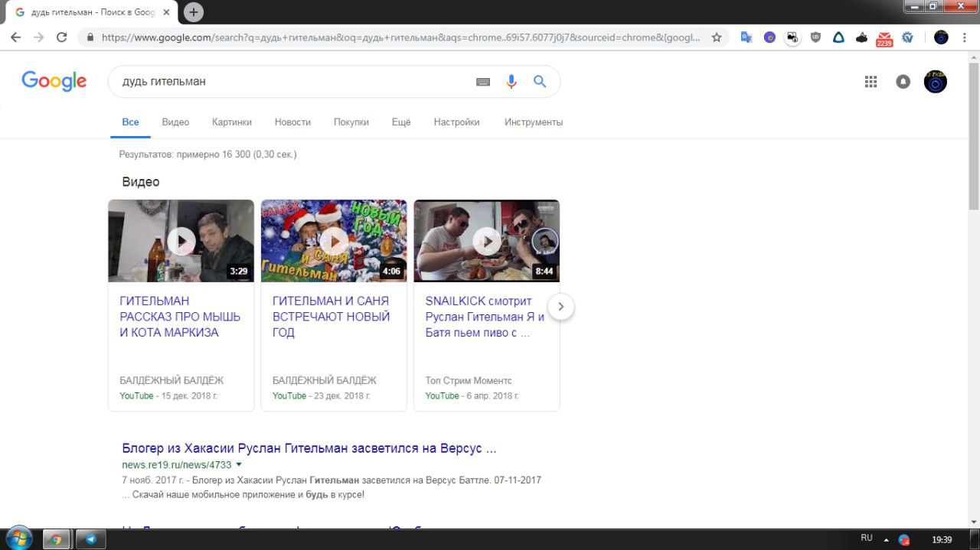Open Chrome profile avatar in toolbar
The image size is (980, 550).
(941, 37)
